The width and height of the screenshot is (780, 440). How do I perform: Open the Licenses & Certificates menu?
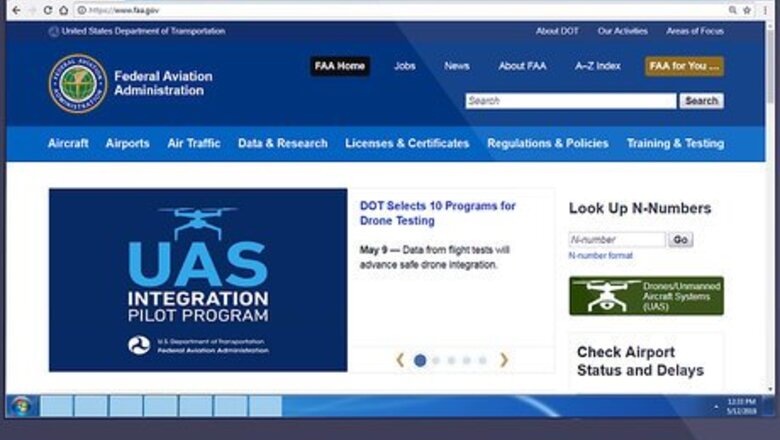point(407,144)
